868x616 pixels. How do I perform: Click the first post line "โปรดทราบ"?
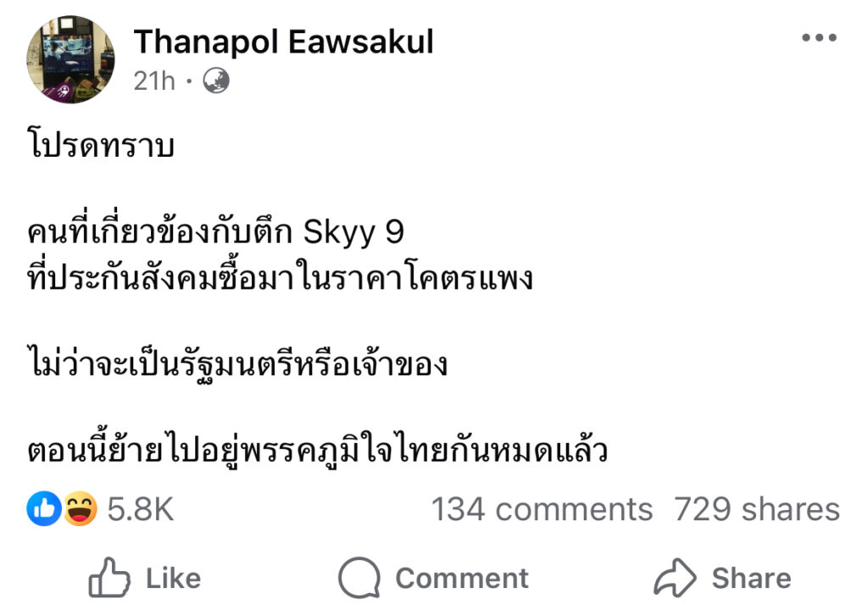(x=101, y=146)
